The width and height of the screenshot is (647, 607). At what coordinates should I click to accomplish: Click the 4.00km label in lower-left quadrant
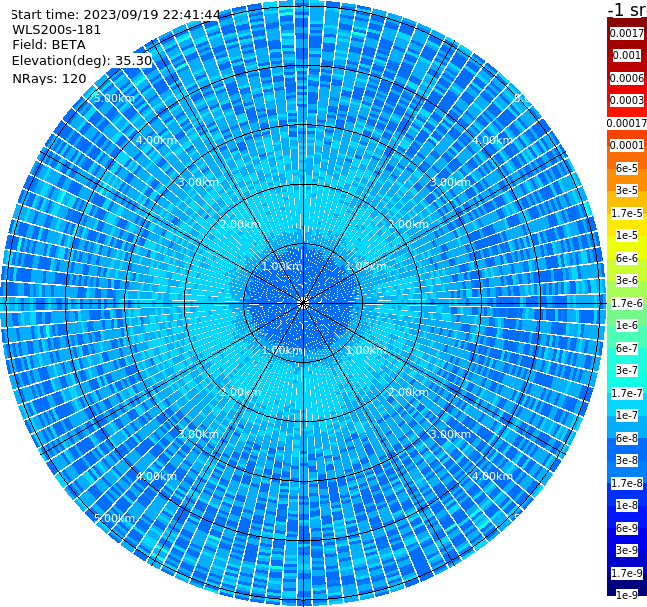click(x=156, y=476)
